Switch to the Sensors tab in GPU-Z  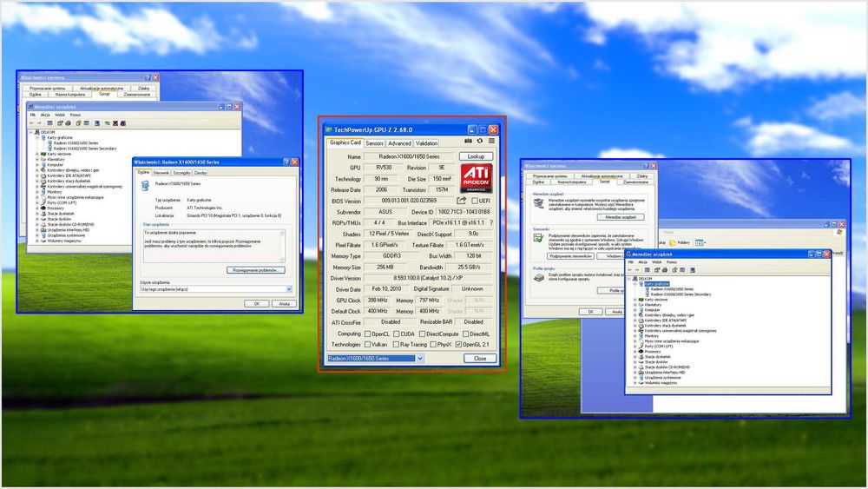point(375,143)
